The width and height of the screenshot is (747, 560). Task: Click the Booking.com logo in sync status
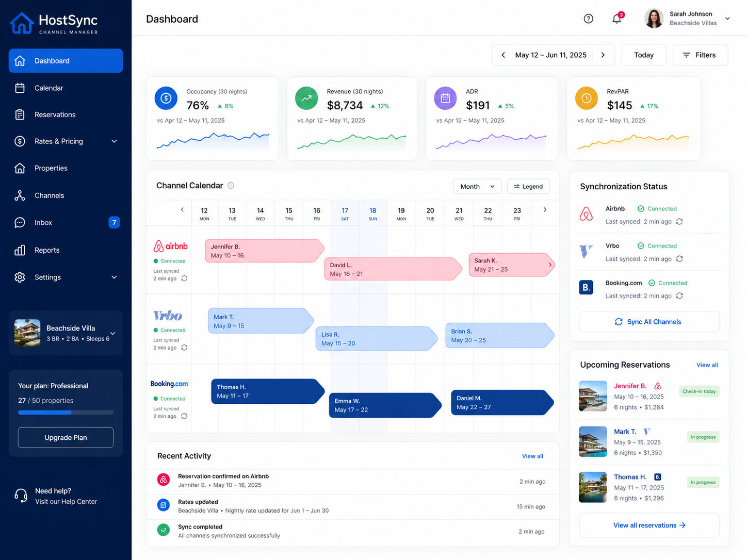tap(586, 287)
